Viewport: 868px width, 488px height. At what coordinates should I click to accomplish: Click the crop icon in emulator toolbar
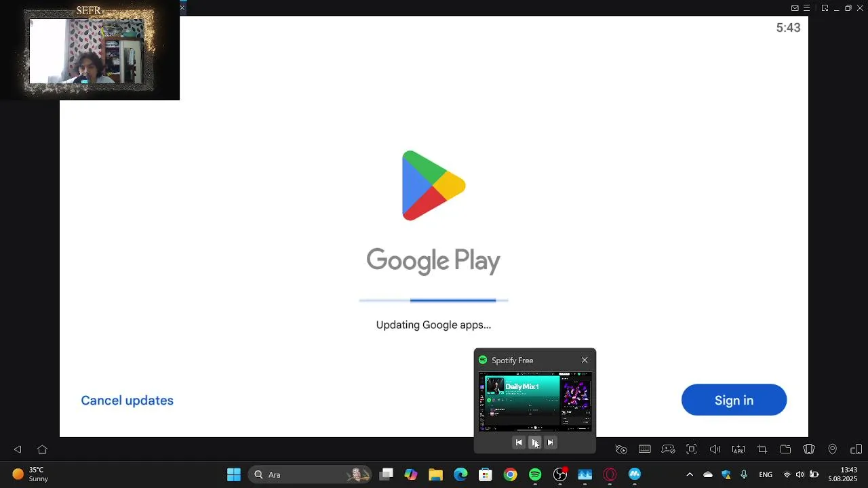pyautogui.click(x=762, y=449)
